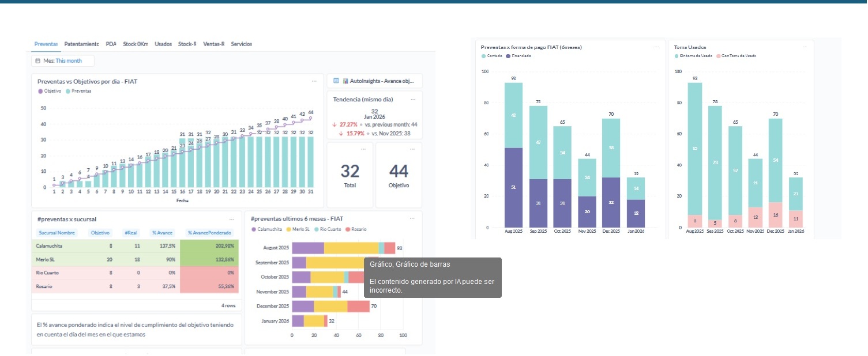Screen dimensions: 868x356
Task: Open the Mes: This month filter dropdown
Action: tap(63, 60)
